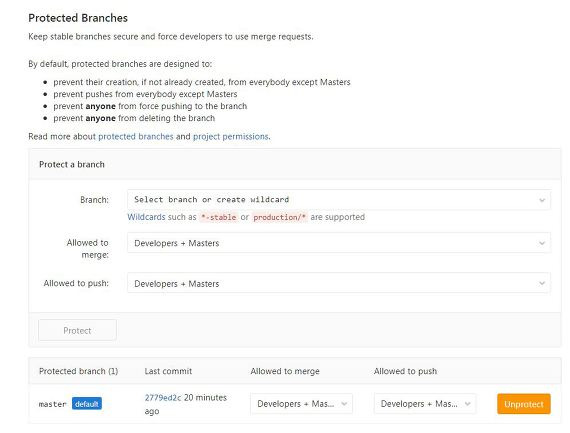570x433 pixels.
Task: Click chevron on Allowed to push field
Action: [542, 284]
